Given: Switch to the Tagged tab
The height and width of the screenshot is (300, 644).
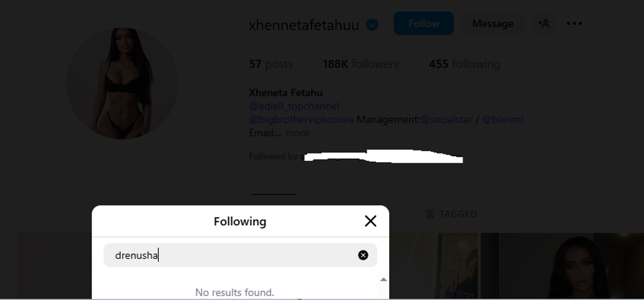Looking at the screenshot, I should [x=451, y=214].
